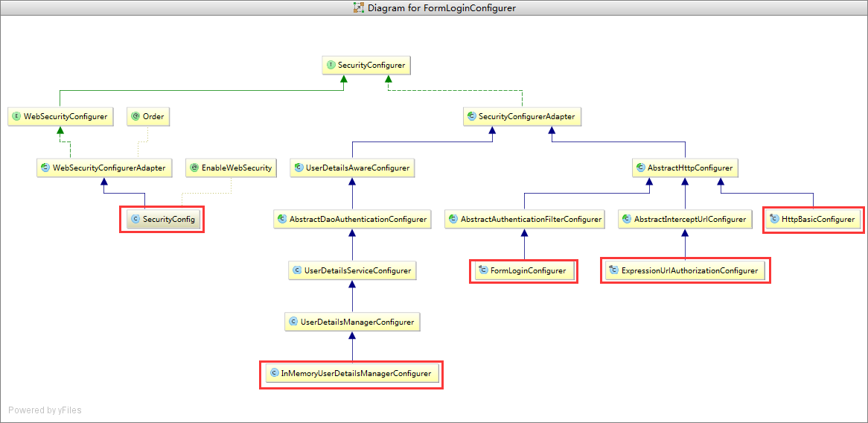The width and height of the screenshot is (868, 423).
Task: Click the final class icon of FormLoginConfigurer
Action: [482, 271]
